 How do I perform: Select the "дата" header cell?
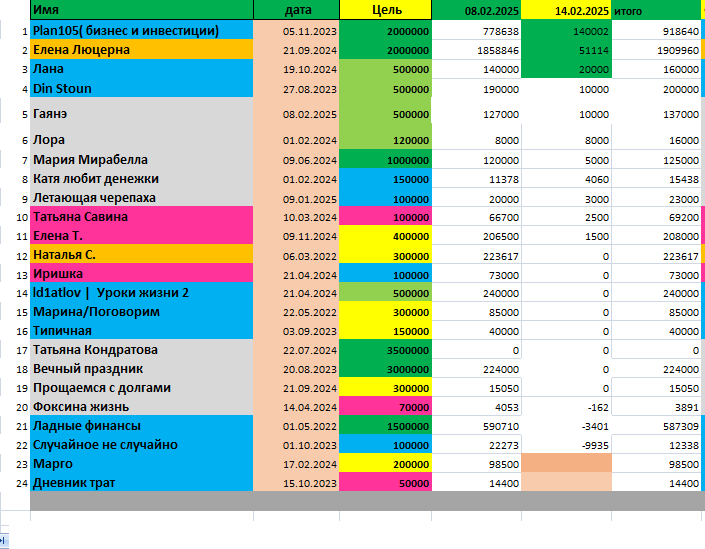click(296, 9)
